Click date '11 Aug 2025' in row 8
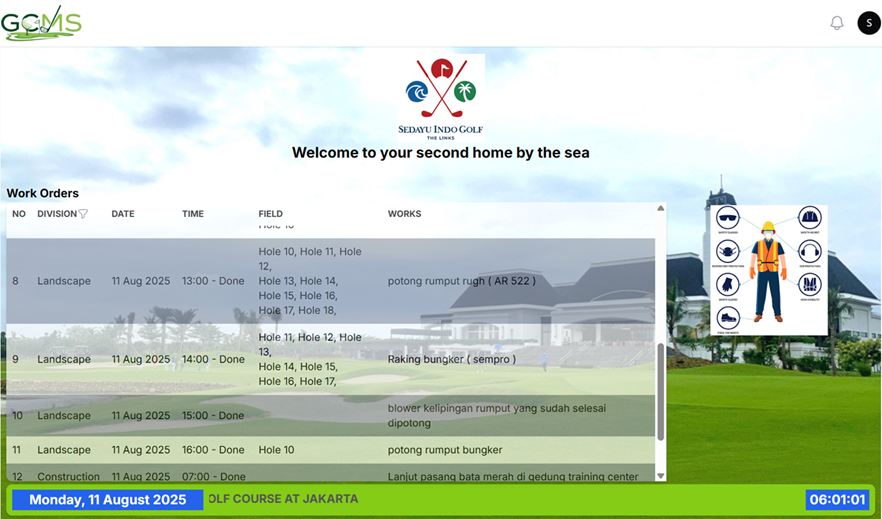The width and height of the screenshot is (882, 519). (x=141, y=281)
